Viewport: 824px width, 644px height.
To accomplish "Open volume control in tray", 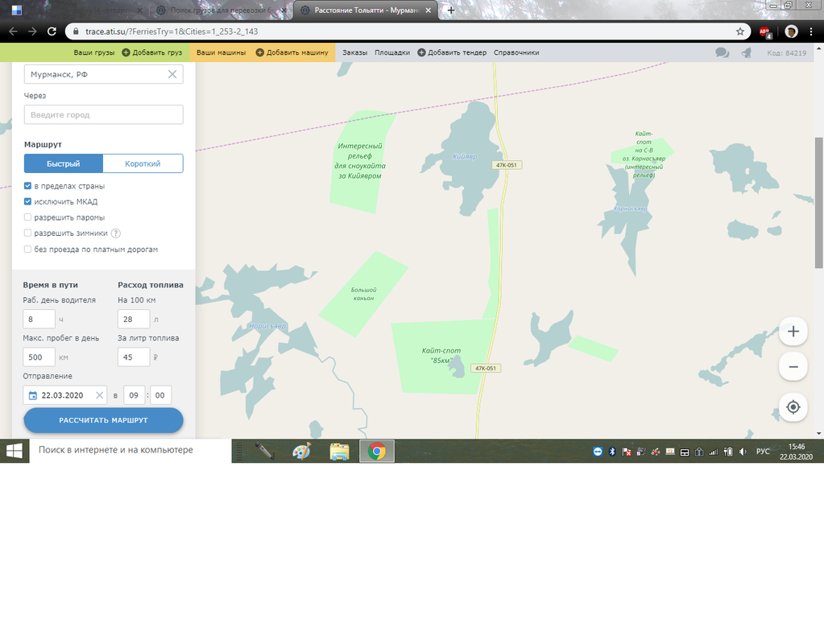I will 743,452.
